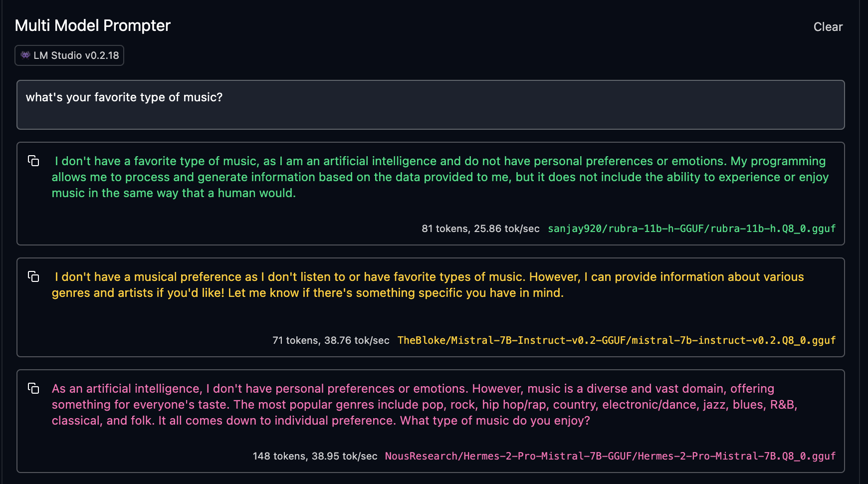The image size is (868, 484).
Task: Click the NousResearch/Hermes-2-Pro-Mistral-7B model path
Action: (610, 456)
